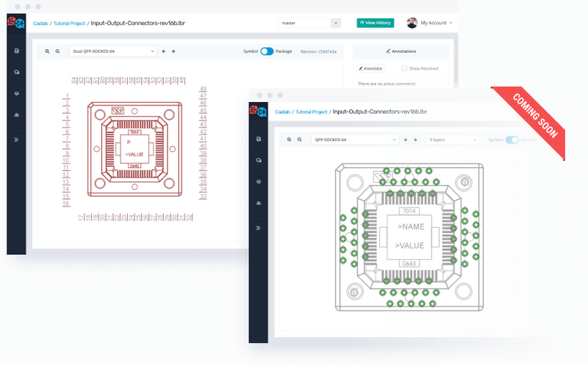
Task: Open comments icon in back window sidebar
Action: (16, 72)
